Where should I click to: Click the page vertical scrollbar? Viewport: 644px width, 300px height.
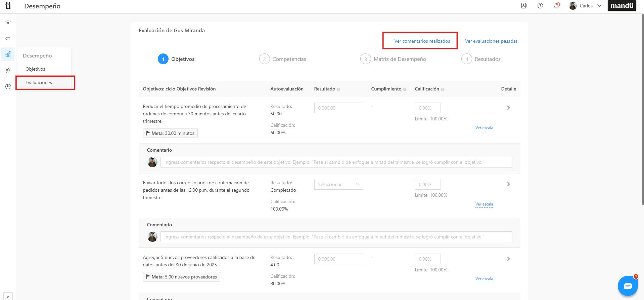pos(643,109)
